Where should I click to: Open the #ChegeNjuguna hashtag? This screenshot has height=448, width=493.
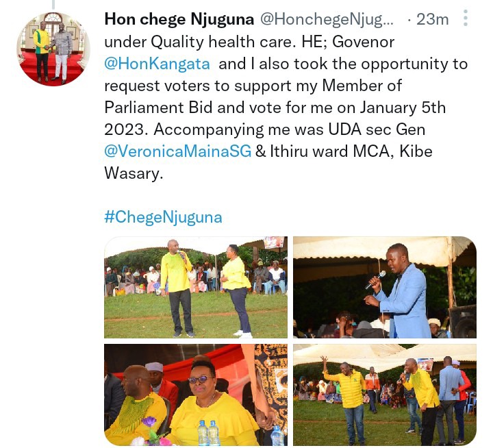(163, 217)
